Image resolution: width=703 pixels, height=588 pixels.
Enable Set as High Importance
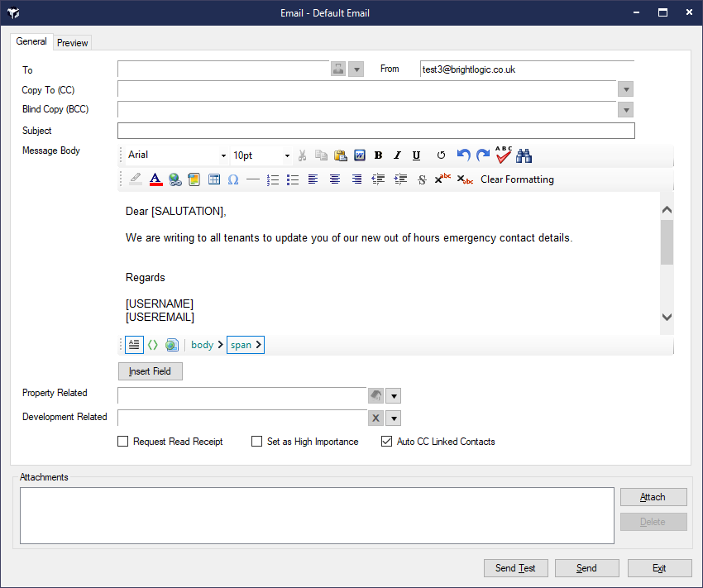257,442
